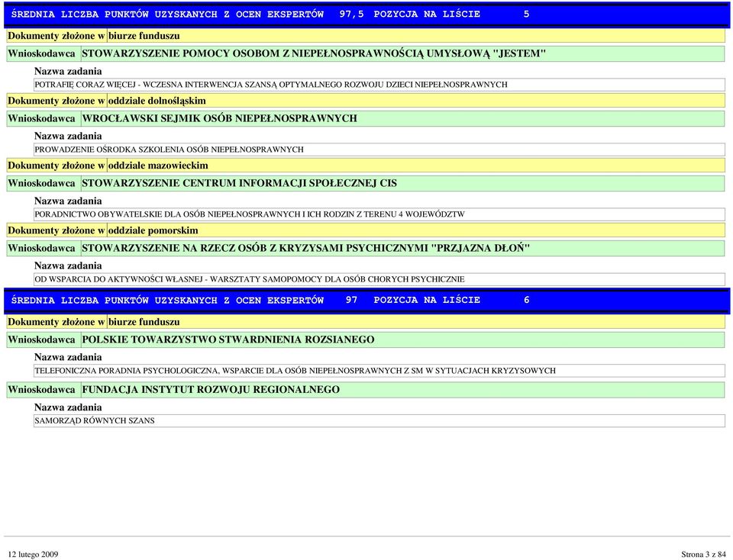Click 'Nazwa zadania' label above SAMORZĄD RÓWNYCH SZANS
The width and height of the screenshot is (733, 560).
tap(68, 407)
